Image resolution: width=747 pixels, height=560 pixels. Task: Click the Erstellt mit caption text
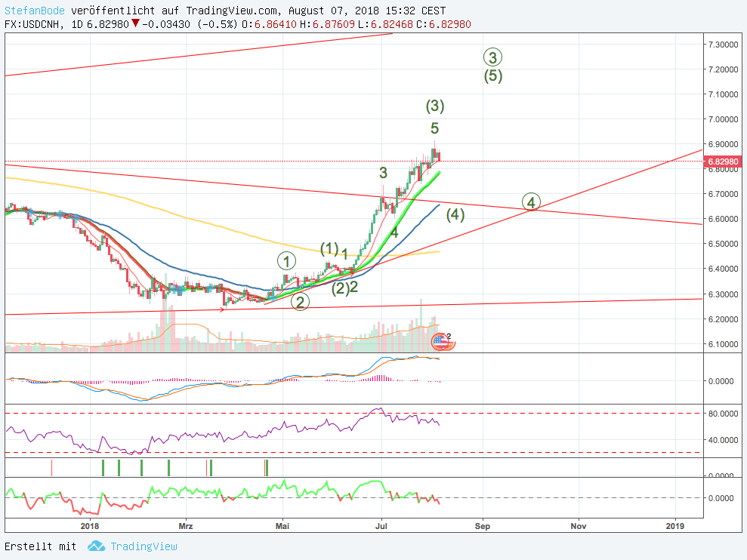pos(41,546)
